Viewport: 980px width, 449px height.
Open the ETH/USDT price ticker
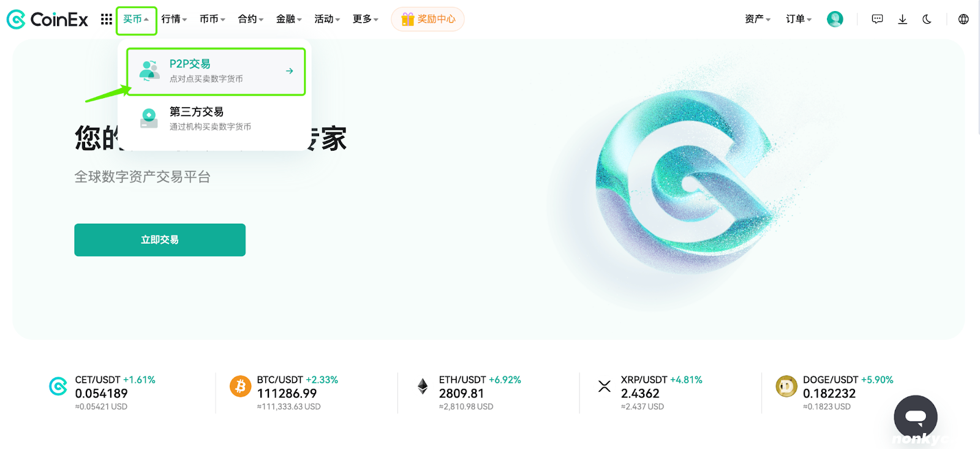(x=480, y=393)
